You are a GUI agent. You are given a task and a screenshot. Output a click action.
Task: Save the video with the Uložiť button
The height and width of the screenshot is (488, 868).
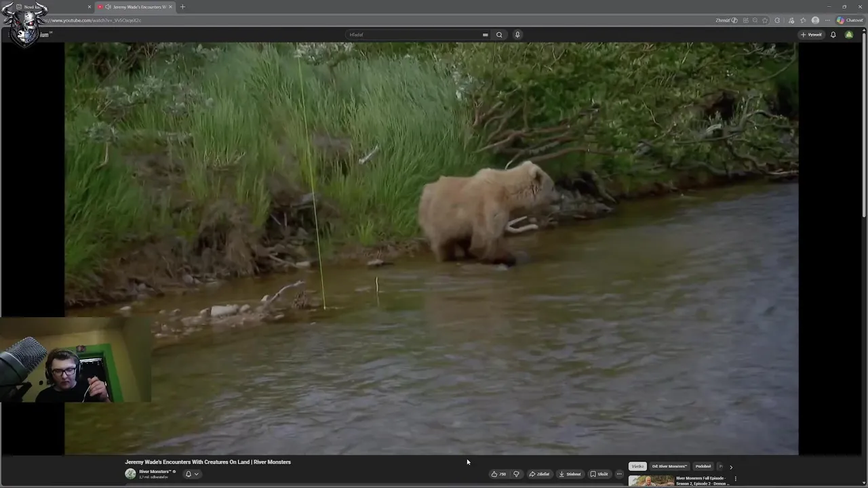(599, 474)
